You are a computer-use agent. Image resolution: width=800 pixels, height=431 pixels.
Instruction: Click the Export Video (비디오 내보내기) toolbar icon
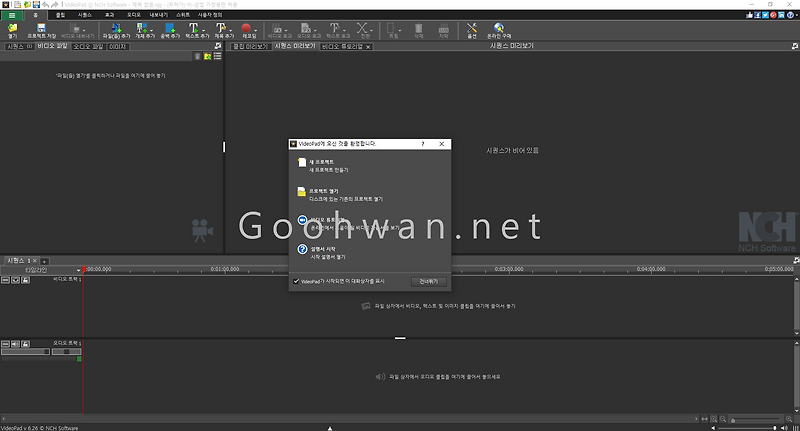74,30
